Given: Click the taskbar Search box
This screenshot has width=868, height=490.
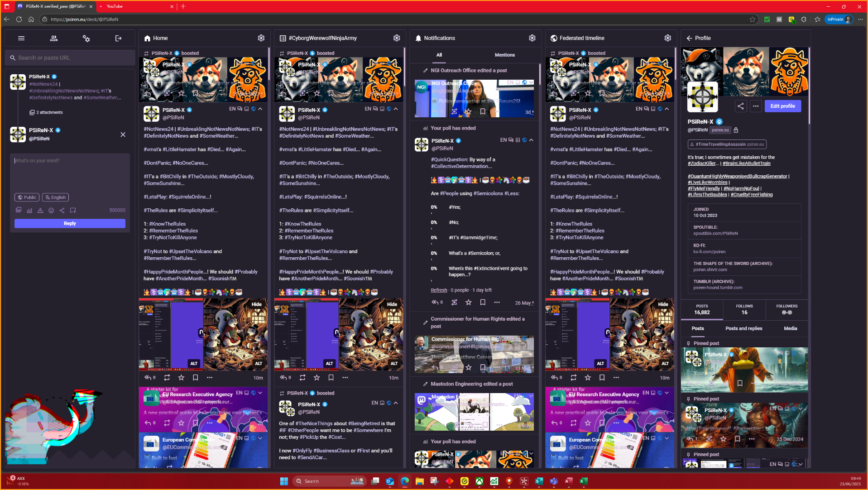Looking at the screenshot, I should pyautogui.click(x=329, y=481).
